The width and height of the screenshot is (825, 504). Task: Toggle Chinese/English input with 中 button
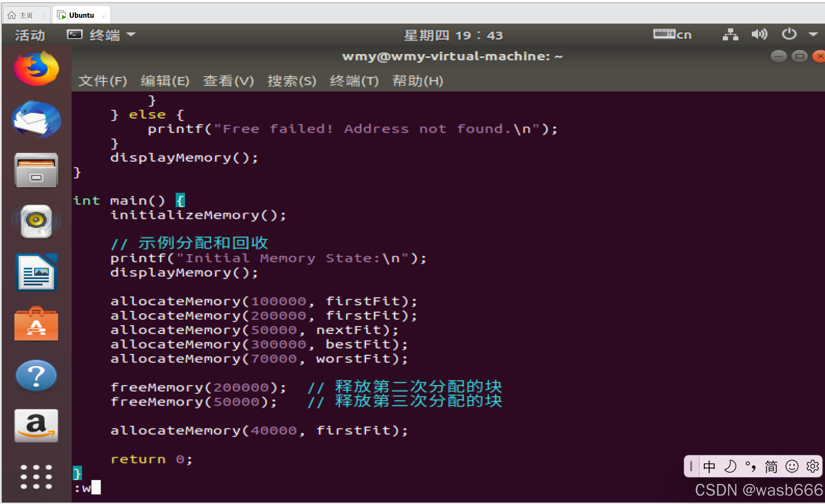(710, 466)
